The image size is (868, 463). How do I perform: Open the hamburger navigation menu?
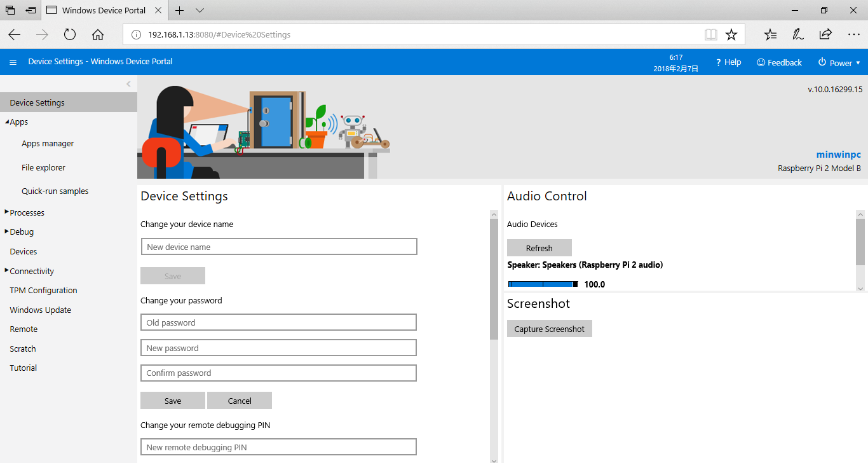[13, 62]
